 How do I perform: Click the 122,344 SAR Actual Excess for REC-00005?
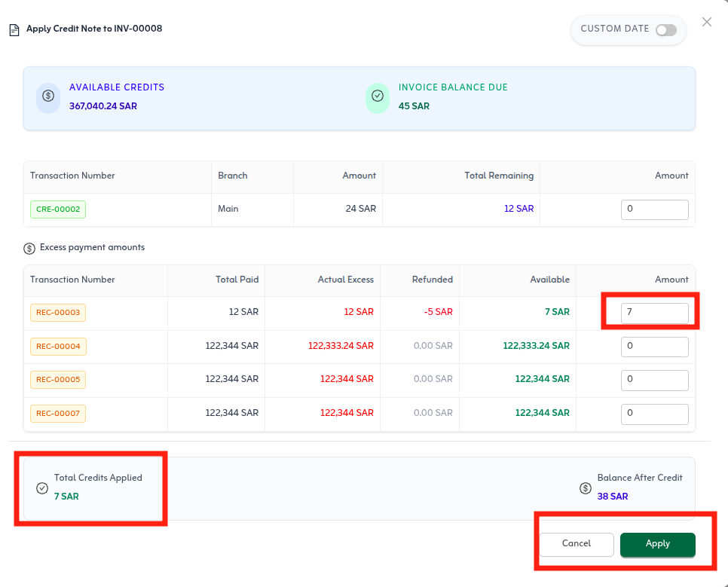[x=347, y=379]
